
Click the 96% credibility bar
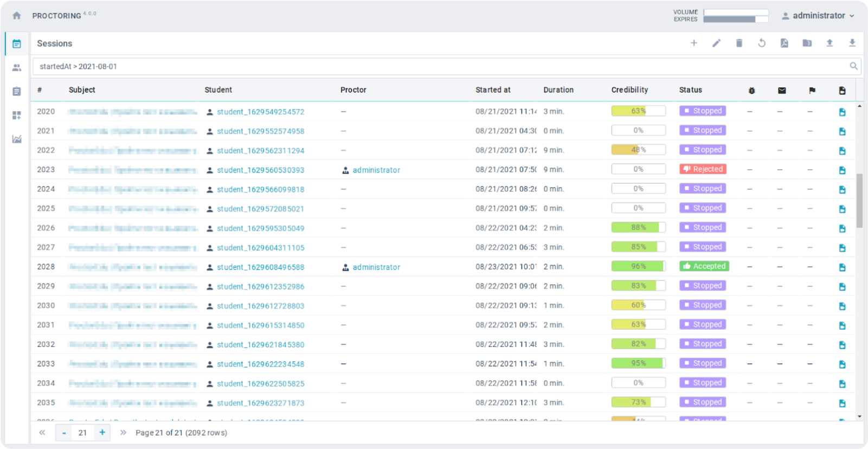(638, 266)
